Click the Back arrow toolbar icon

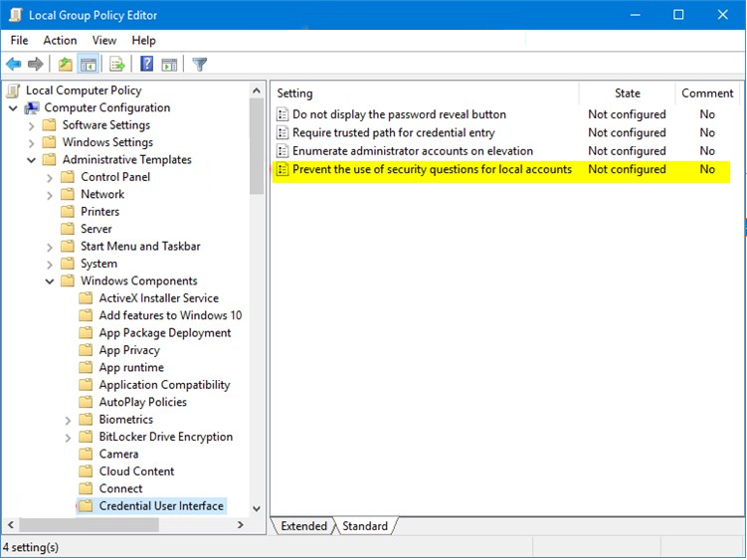tap(14, 64)
